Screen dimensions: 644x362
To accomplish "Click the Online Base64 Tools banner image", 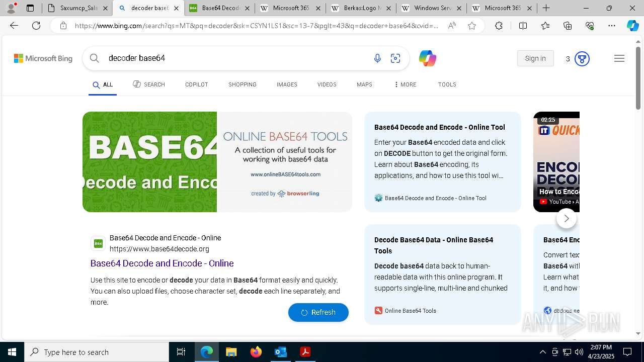I will tap(285, 162).
